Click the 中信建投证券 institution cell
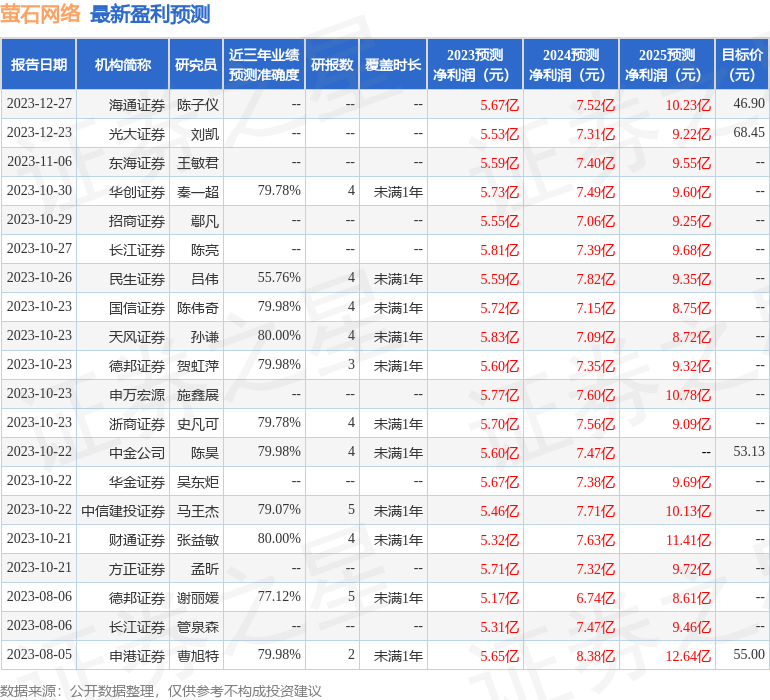The height and width of the screenshot is (700, 770). 123,510
